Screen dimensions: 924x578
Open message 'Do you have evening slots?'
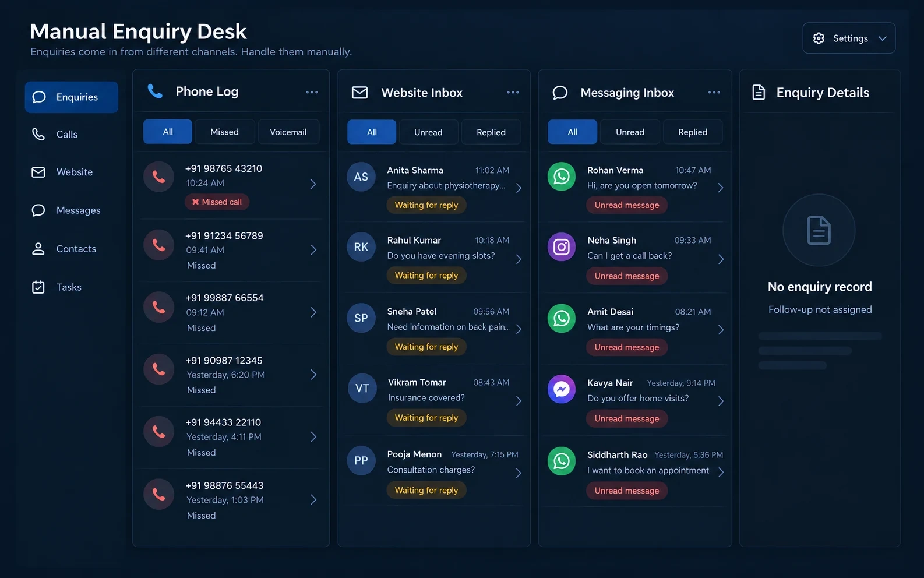coord(441,256)
